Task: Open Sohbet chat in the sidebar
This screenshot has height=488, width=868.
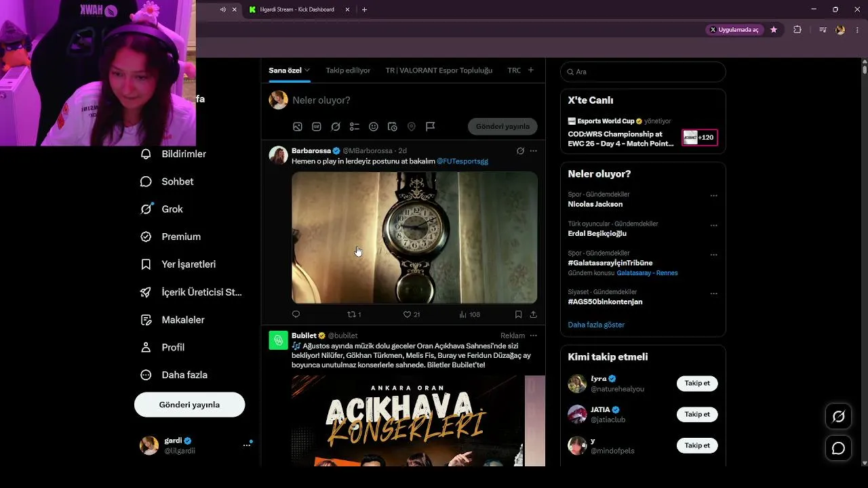Action: pos(167,182)
